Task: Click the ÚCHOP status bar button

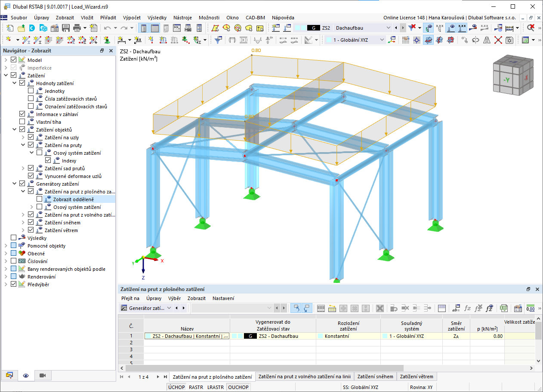Action: tap(176, 387)
